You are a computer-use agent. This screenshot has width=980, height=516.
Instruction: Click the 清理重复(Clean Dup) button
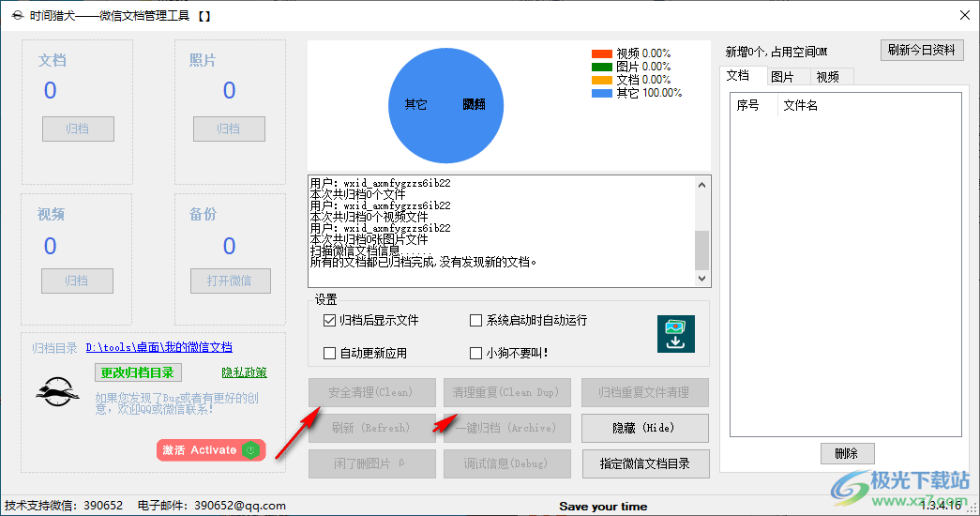(x=506, y=392)
